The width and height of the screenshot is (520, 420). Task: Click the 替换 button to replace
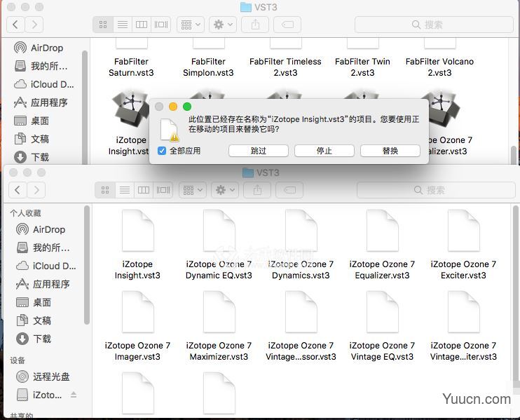[390, 151]
